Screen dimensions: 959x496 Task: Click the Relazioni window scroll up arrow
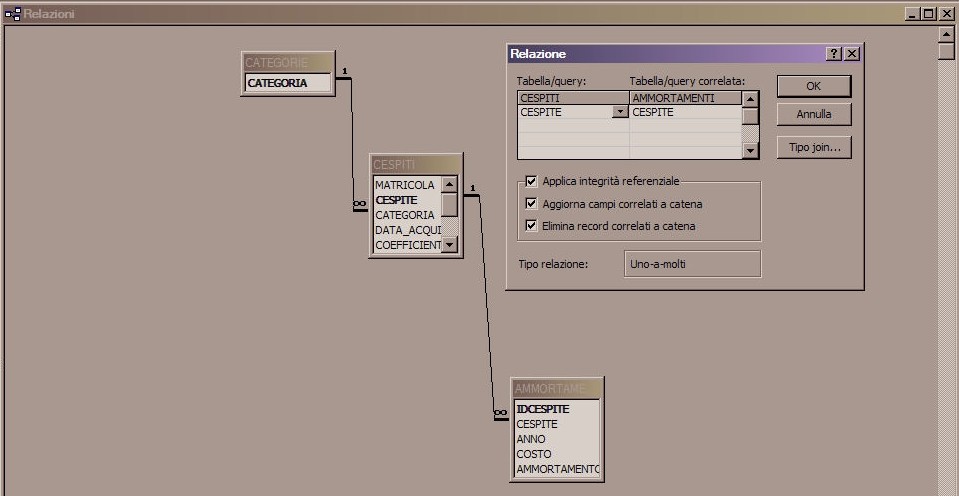click(x=946, y=34)
